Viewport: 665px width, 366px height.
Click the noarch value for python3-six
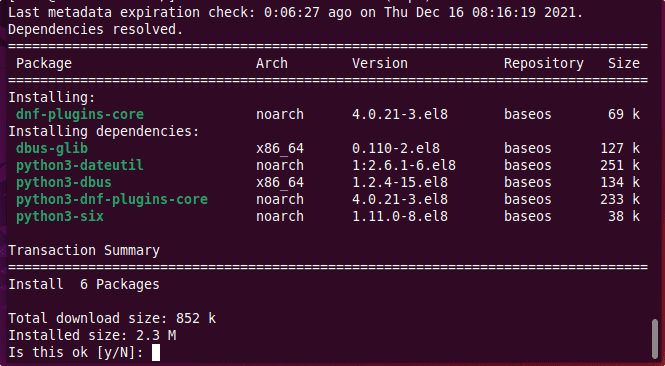tap(279, 216)
